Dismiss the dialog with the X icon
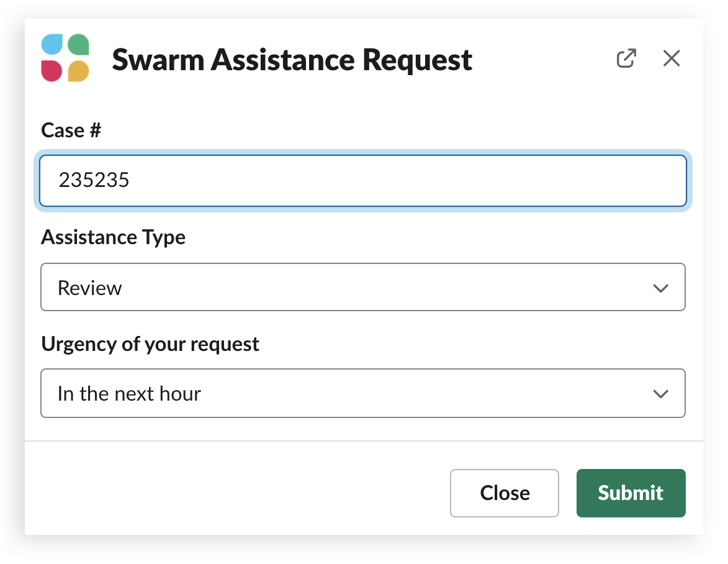Image resolution: width=728 pixels, height=564 pixels. [x=672, y=58]
